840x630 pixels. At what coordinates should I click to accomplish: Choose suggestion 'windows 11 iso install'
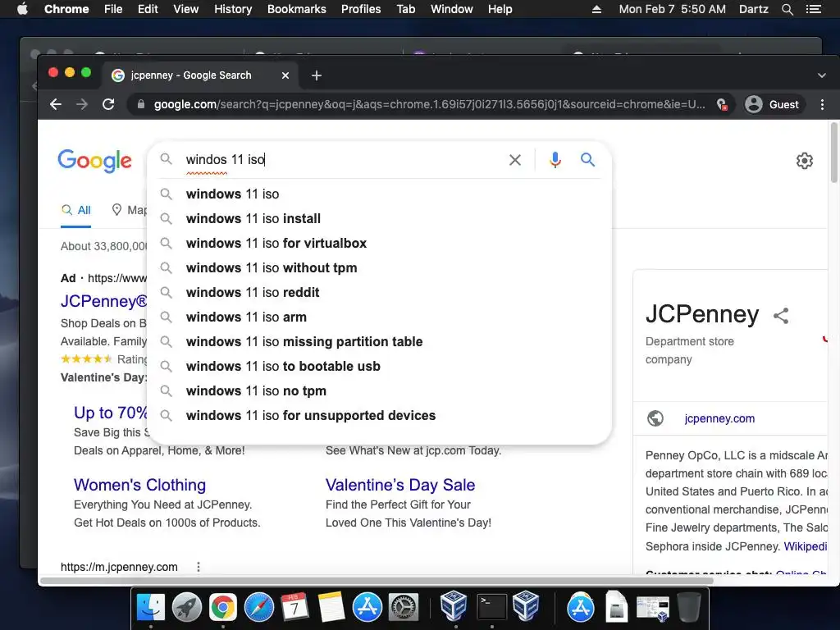[379, 218]
